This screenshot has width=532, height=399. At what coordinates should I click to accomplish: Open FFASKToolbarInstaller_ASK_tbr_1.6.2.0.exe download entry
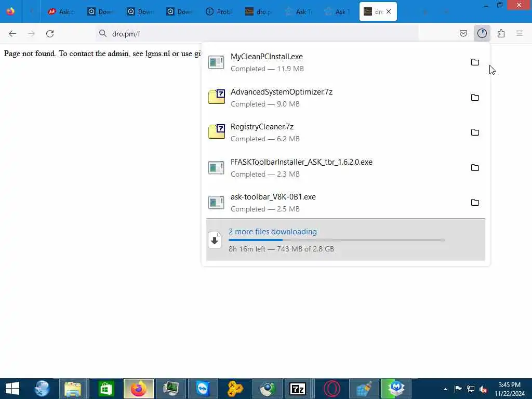coord(301,162)
